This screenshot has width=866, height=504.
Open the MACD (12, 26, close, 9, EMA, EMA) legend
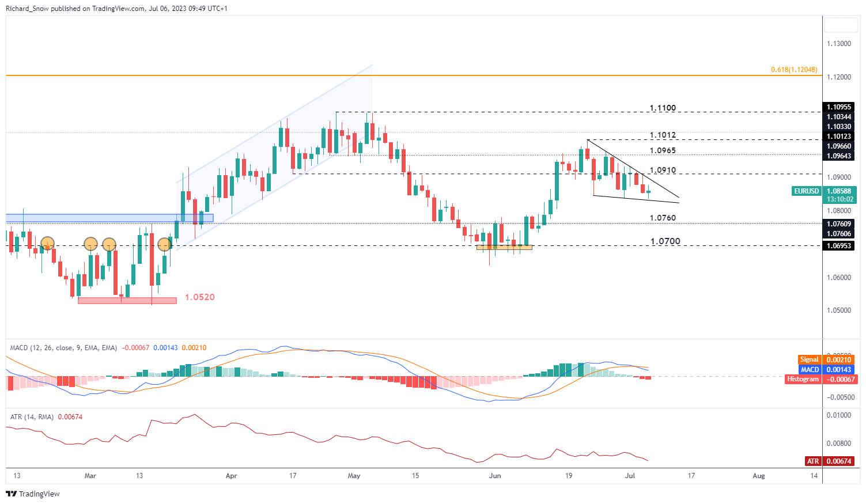click(x=63, y=348)
